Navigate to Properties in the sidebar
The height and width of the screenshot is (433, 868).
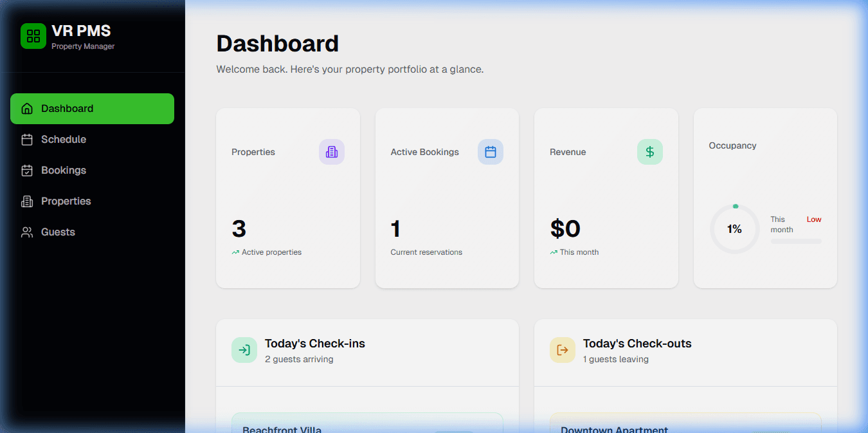coord(66,201)
